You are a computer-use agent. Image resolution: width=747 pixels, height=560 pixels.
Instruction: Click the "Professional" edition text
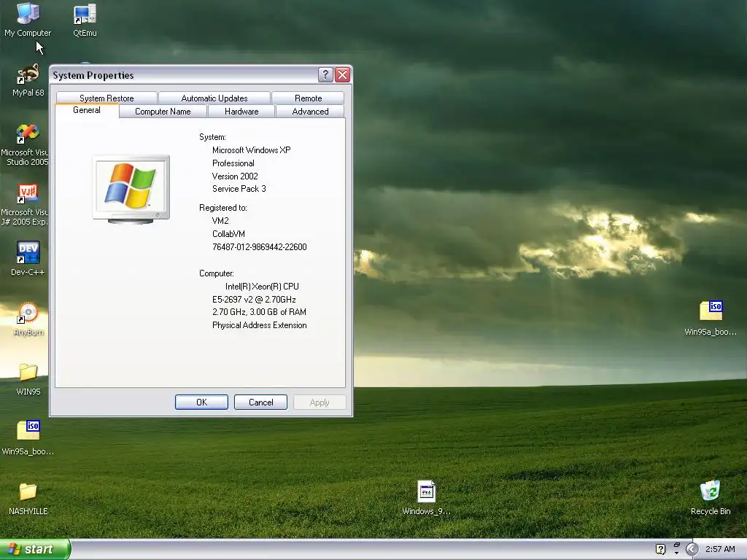(233, 163)
